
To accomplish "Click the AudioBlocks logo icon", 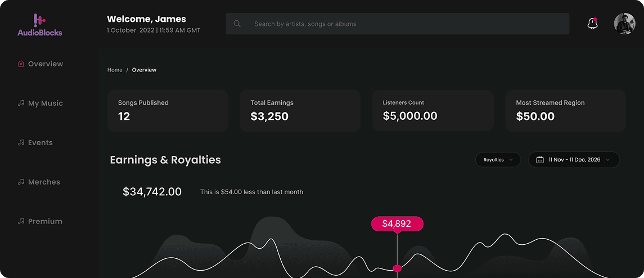I will 39,20.
